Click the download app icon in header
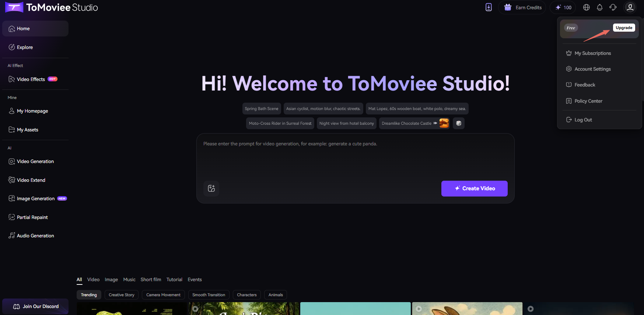 click(x=489, y=7)
